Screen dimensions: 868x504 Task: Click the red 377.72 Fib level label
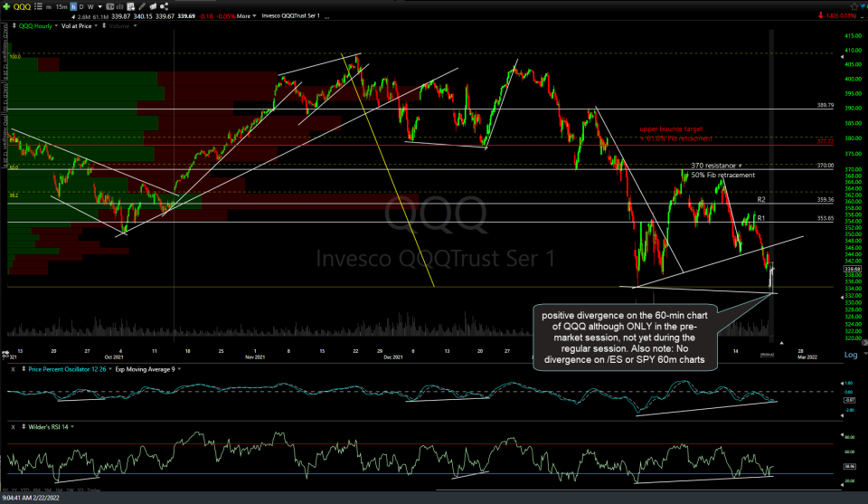(x=825, y=141)
